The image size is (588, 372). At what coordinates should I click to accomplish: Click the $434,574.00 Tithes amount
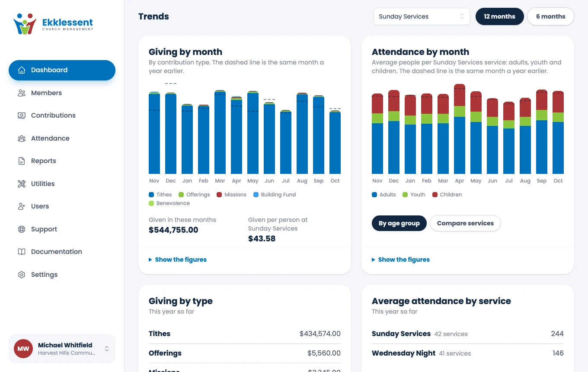[320, 334]
